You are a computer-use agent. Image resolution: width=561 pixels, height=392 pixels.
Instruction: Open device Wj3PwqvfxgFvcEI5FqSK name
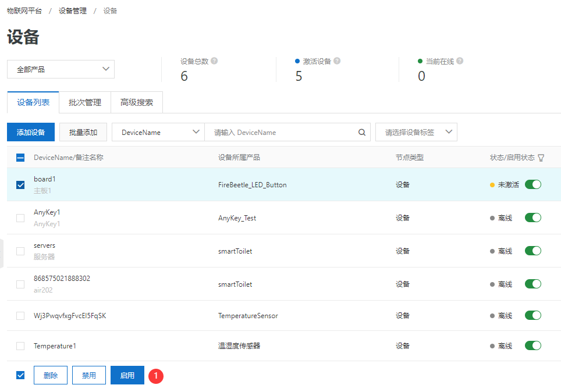tap(70, 316)
